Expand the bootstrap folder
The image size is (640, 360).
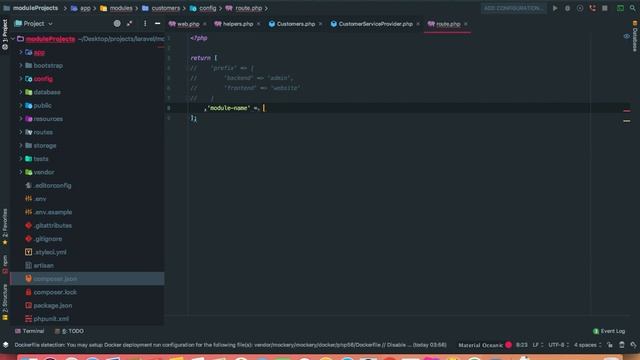click(21, 65)
